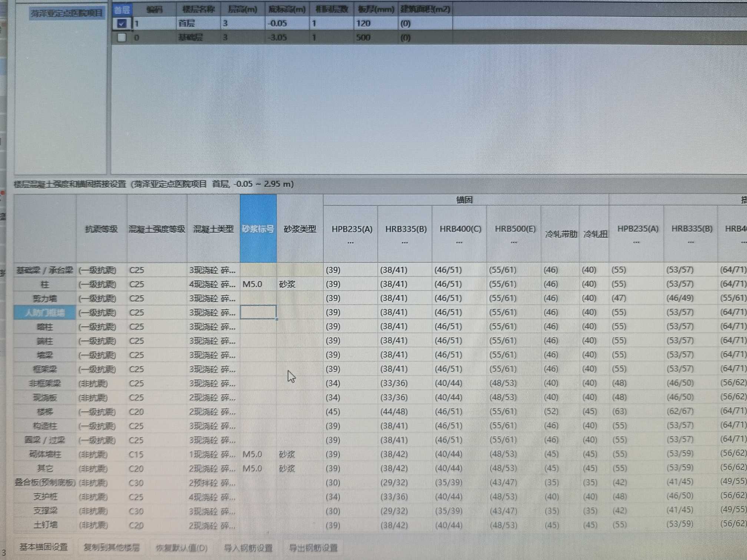The width and height of the screenshot is (747, 560).
Task: Select the 支护桩 row header
Action: 45,497
